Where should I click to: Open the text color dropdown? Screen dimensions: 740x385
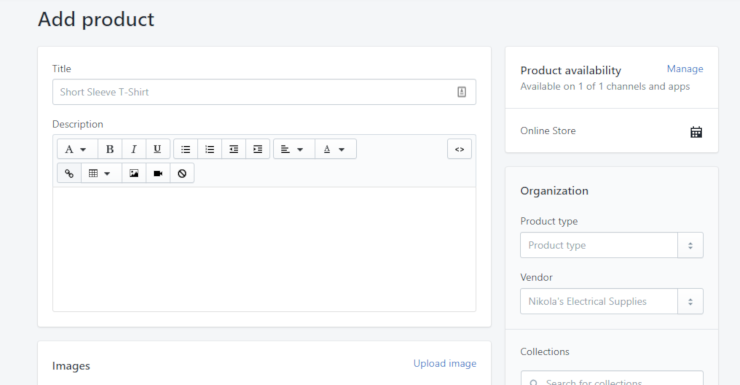336,149
